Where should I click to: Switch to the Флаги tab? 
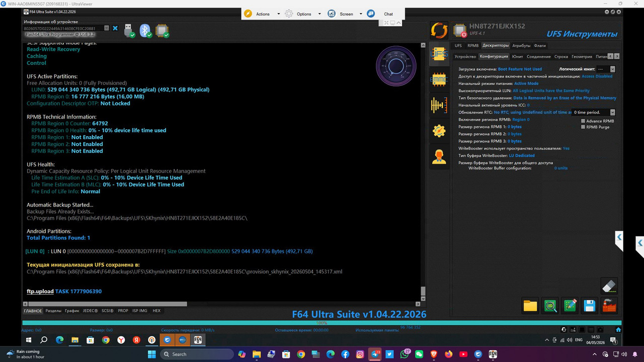point(540,46)
